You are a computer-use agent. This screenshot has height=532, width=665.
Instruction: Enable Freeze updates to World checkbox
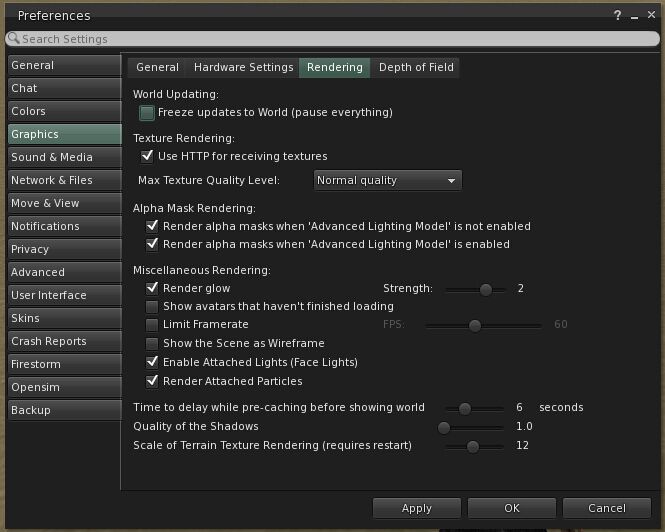[x=147, y=113]
